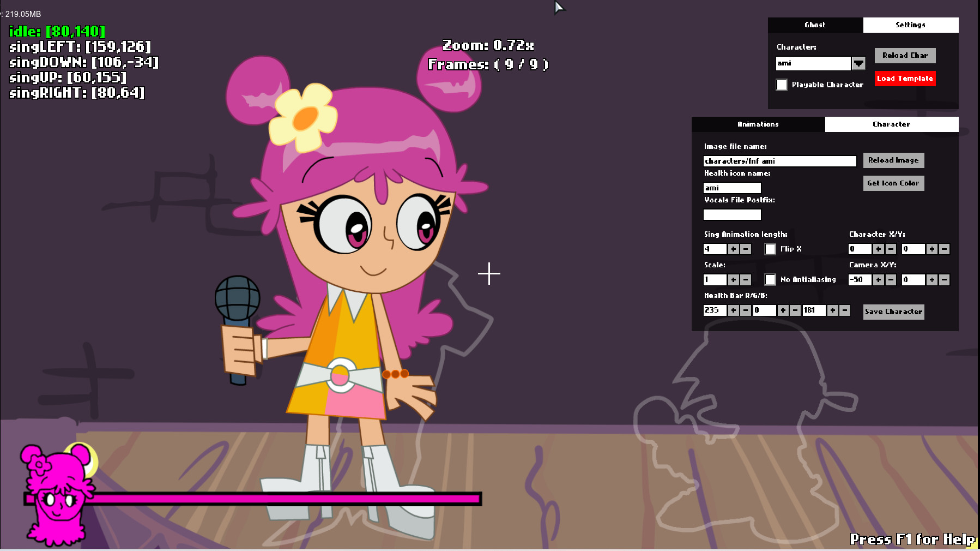Decrease Camera X with minus button
The image size is (980, 551).
coord(891,280)
